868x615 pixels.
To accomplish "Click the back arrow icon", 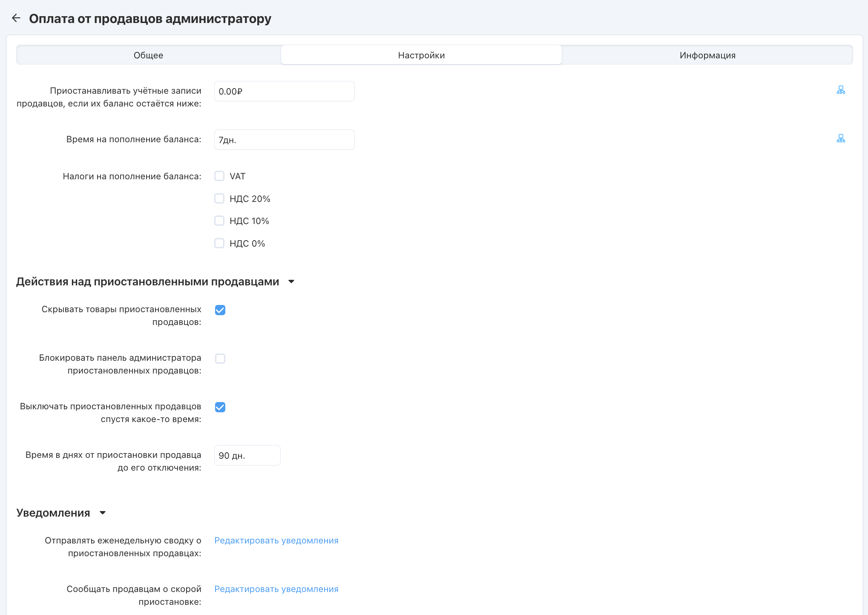I will (16, 18).
